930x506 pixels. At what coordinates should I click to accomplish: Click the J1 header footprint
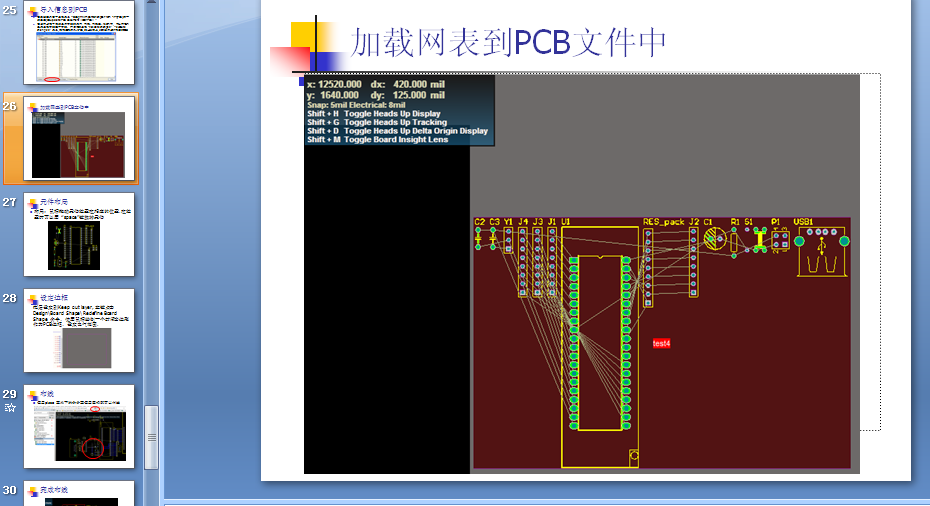coord(552,262)
